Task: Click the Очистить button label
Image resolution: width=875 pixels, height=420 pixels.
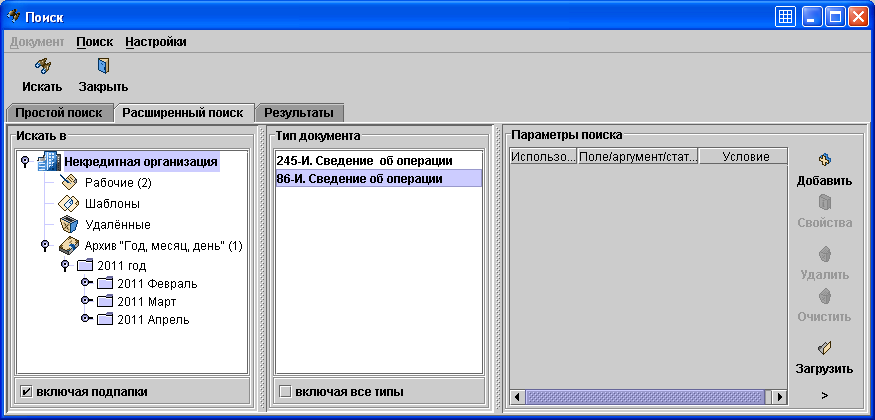Action: (824, 317)
